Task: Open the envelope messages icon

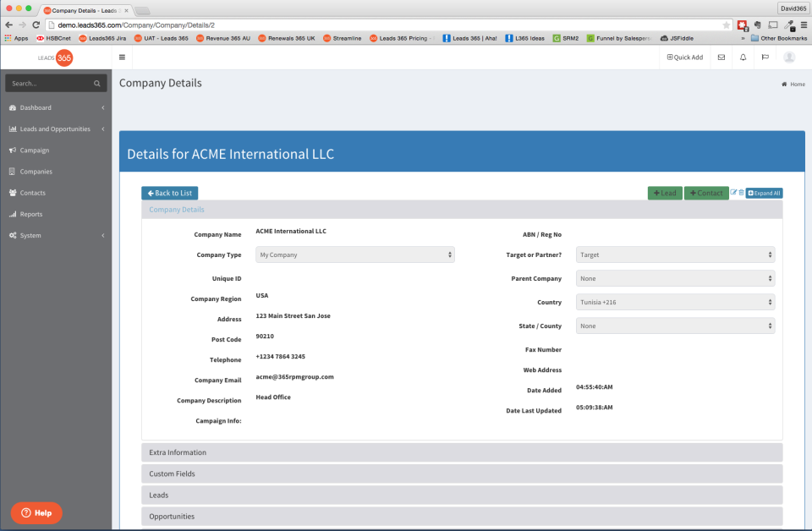Action: 721,57
